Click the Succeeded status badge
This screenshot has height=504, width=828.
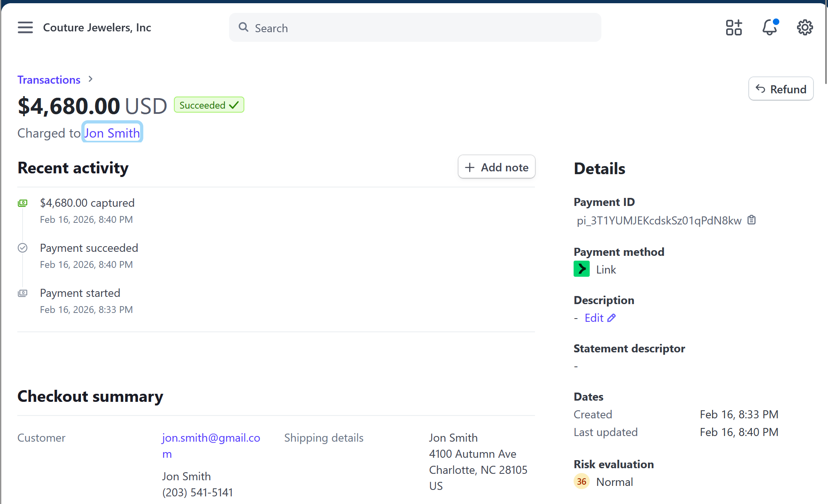[x=209, y=105]
